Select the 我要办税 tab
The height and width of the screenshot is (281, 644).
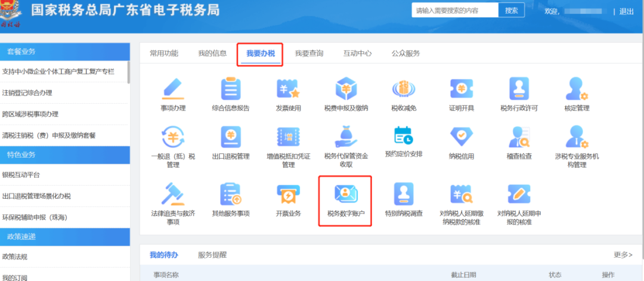point(261,54)
